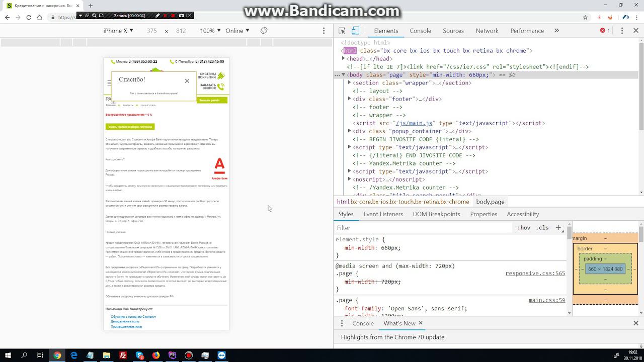644x362 pixels.
Task: Click the Системы покрытий brush icon
Action: point(221,76)
